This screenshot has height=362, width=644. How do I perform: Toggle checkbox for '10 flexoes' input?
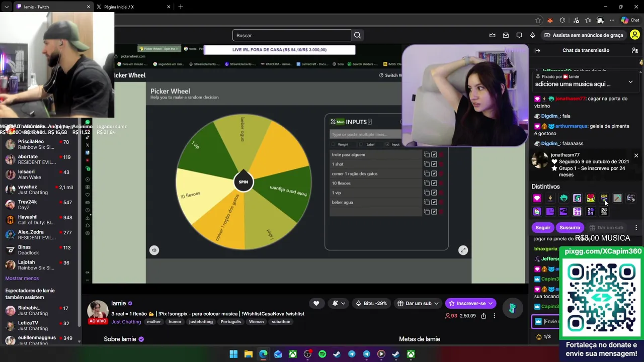tap(434, 183)
